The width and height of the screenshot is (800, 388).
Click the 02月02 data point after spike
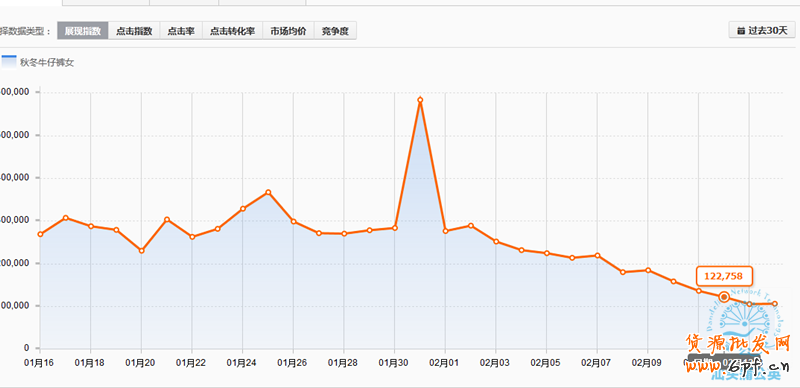[x=470, y=225]
